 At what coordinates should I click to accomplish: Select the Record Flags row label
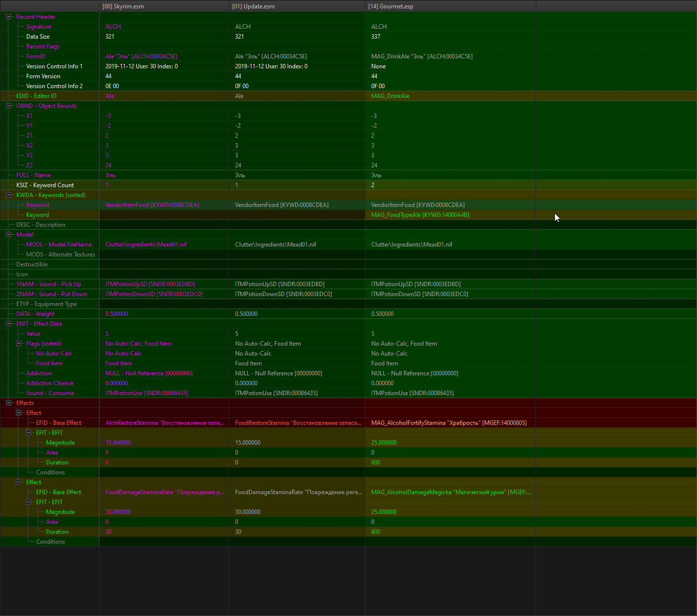coord(43,47)
